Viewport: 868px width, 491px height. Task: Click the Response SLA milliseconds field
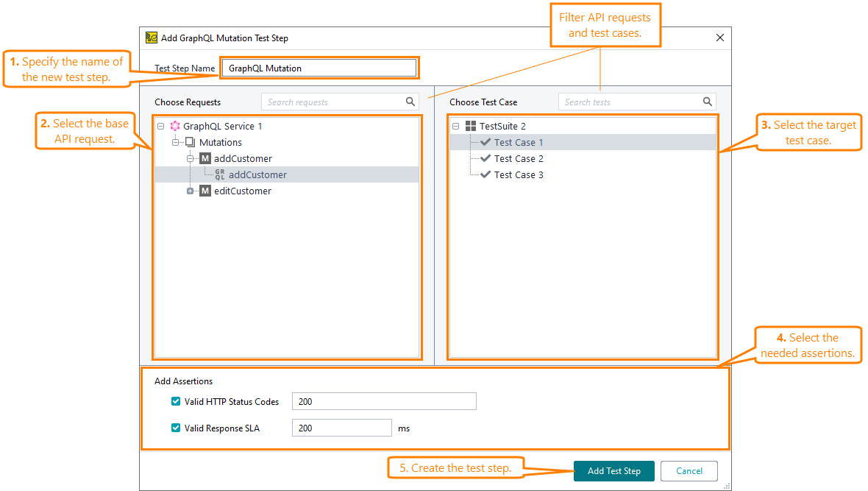point(341,428)
